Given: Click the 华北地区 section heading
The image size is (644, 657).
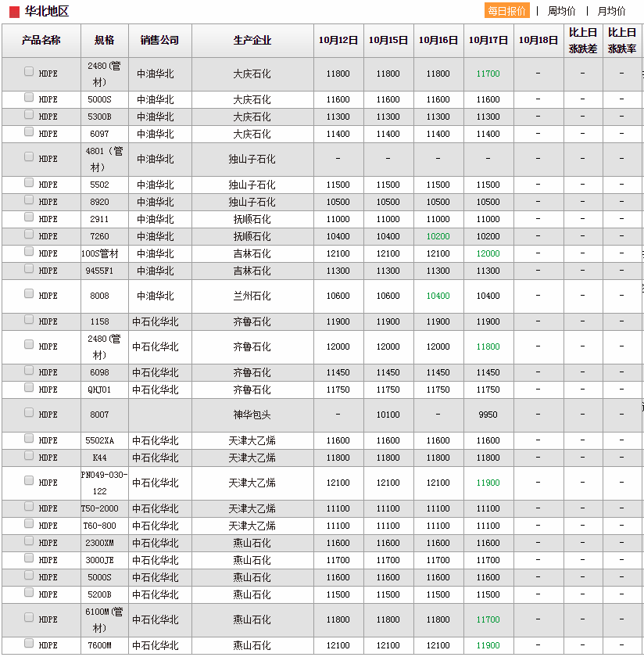Looking at the screenshot, I should coord(46,11).
